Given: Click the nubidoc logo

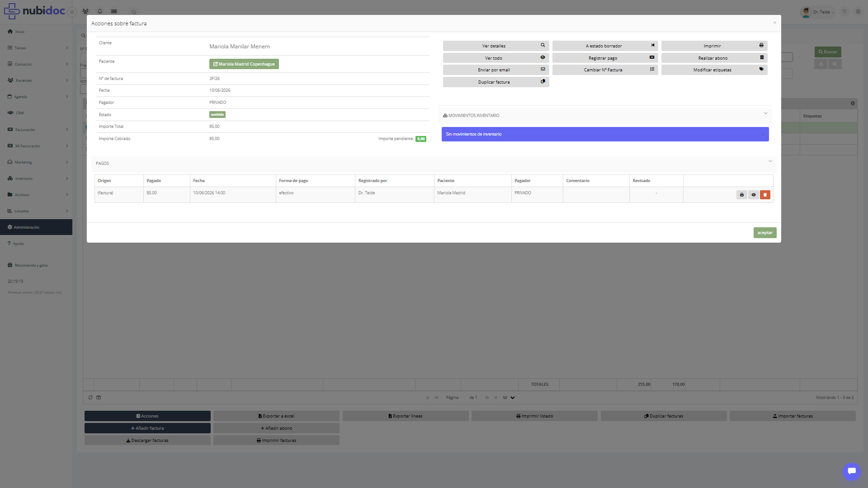Looking at the screenshot, I should [34, 11].
